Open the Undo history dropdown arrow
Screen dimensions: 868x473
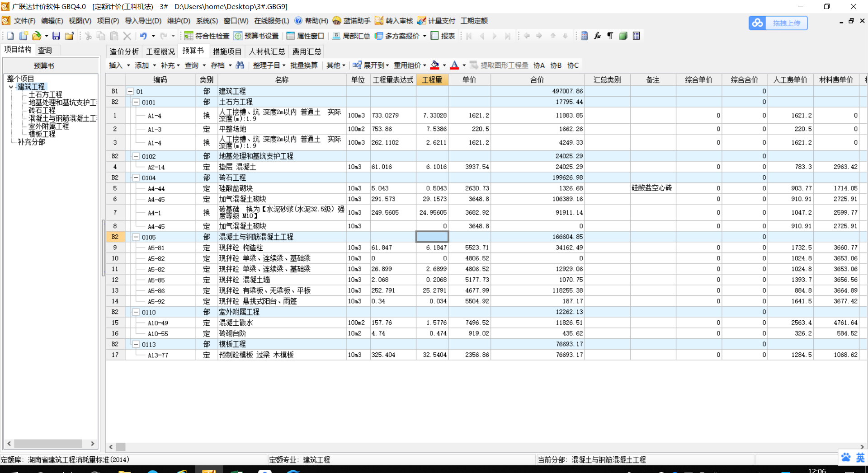pyautogui.click(x=153, y=36)
